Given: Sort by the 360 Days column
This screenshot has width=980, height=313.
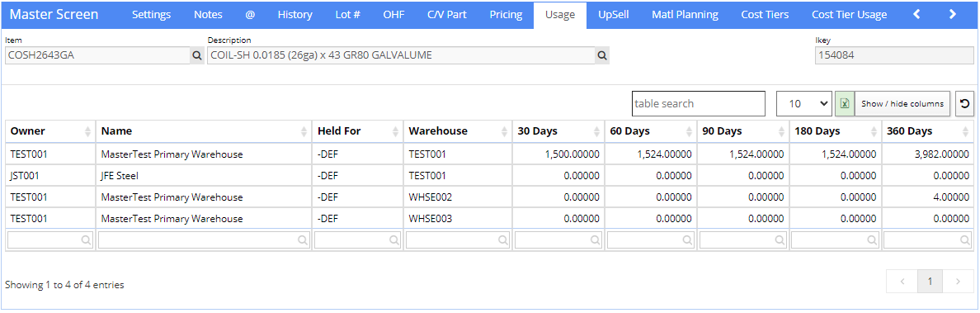Looking at the screenshot, I should pyautogui.click(x=928, y=131).
